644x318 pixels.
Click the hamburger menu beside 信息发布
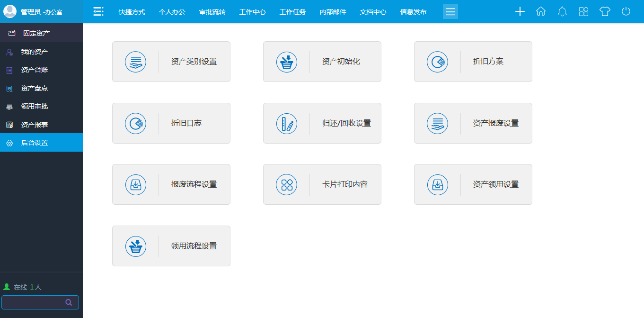pyautogui.click(x=450, y=11)
